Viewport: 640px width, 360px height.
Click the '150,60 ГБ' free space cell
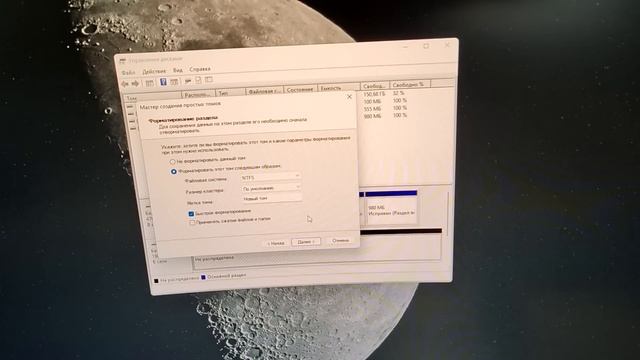(374, 94)
